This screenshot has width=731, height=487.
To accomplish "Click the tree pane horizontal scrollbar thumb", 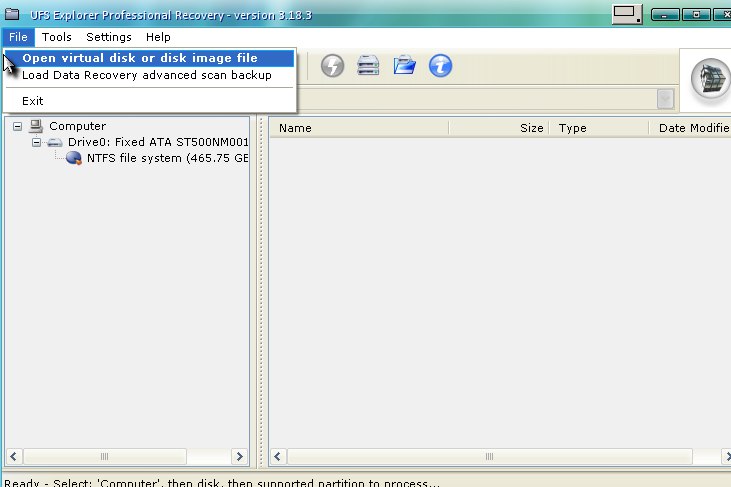I will [x=105, y=456].
